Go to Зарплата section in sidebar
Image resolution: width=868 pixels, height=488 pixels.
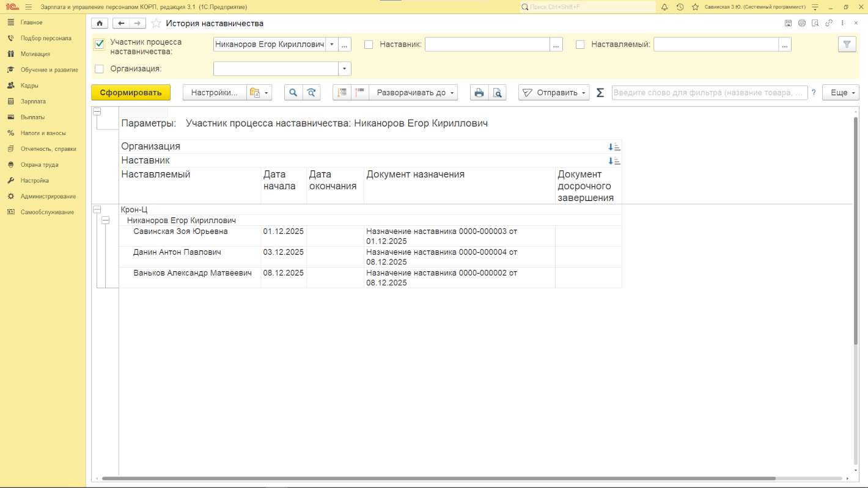[33, 101]
